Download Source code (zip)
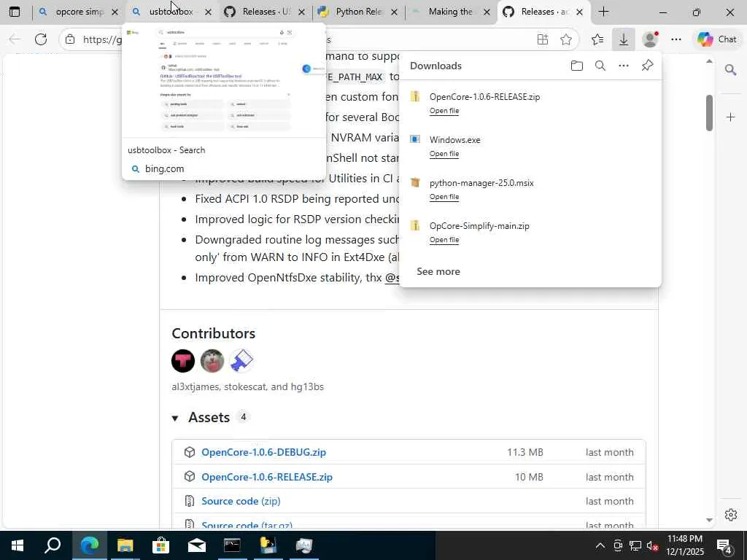 pos(241,501)
